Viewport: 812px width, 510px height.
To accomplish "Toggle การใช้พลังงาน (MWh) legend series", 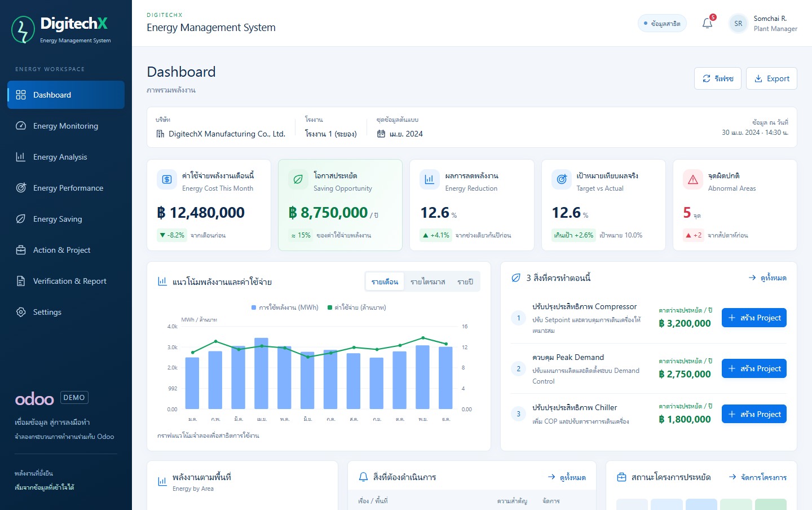I will click(285, 307).
